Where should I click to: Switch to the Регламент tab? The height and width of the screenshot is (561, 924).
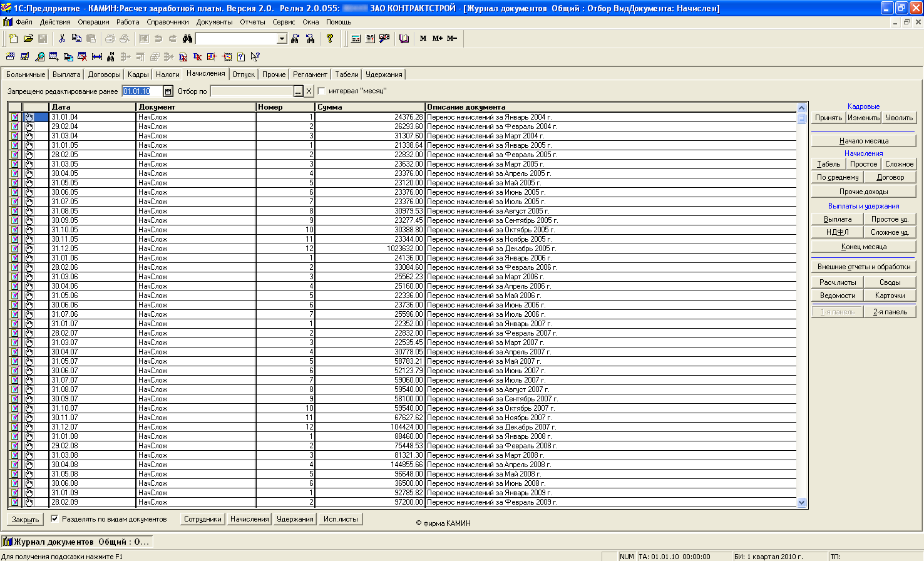tap(310, 75)
